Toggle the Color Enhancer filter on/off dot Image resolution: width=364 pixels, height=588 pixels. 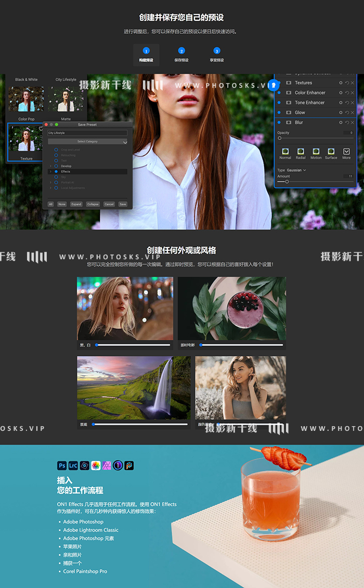(279, 93)
